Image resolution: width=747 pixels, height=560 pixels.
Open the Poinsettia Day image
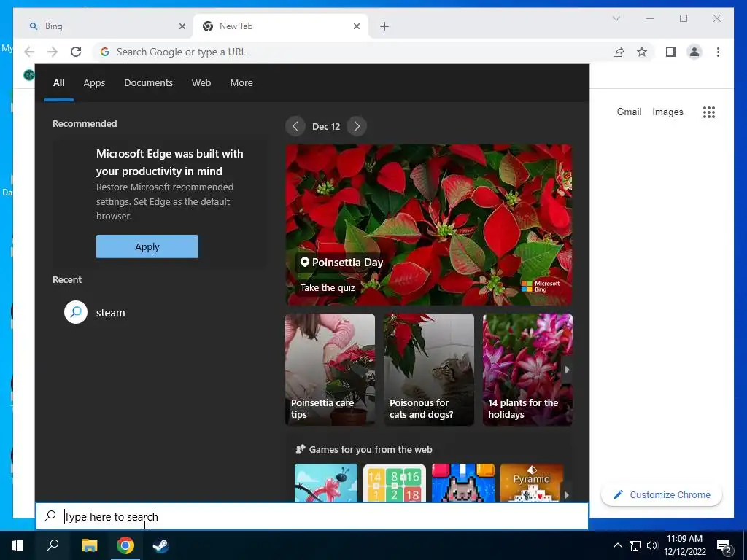tap(429, 225)
